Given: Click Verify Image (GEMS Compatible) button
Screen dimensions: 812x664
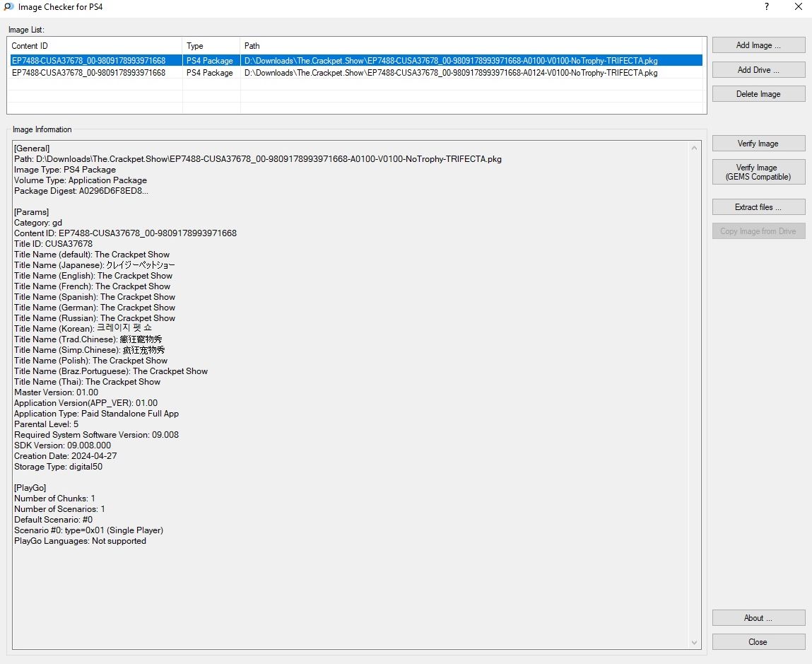Looking at the screenshot, I should coord(758,172).
